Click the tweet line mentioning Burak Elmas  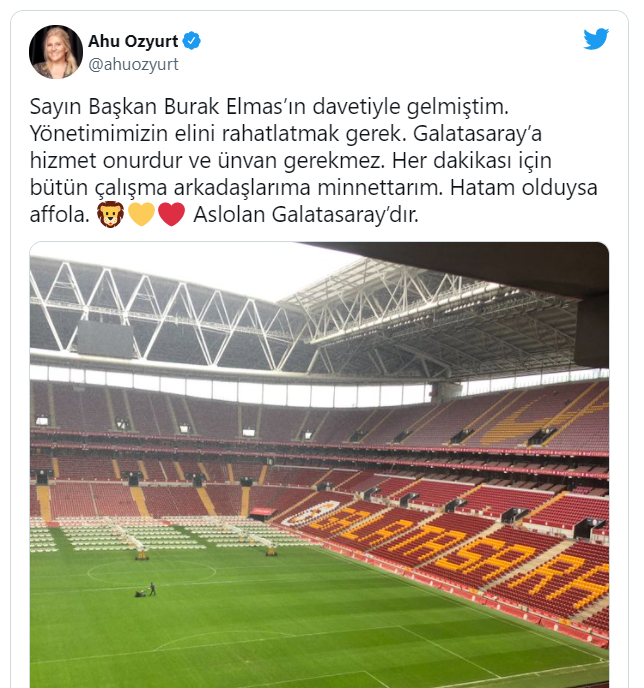269,106
